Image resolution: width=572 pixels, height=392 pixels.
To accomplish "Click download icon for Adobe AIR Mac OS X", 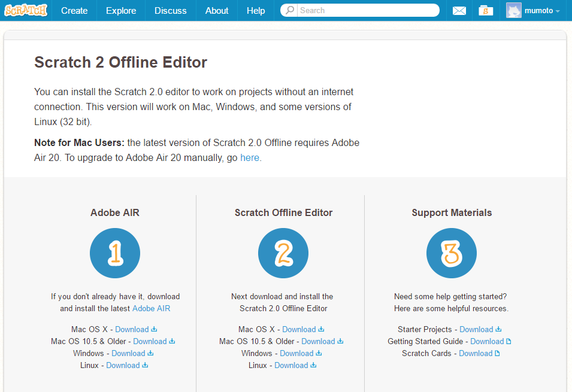I will 155,329.
